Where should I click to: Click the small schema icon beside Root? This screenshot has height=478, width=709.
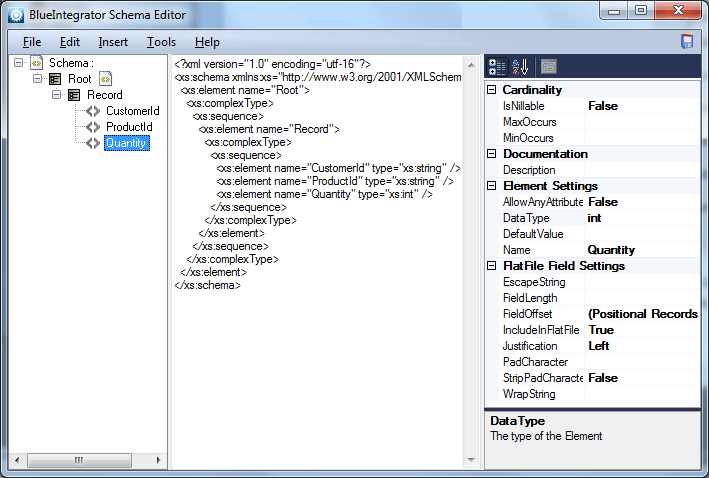(105, 79)
